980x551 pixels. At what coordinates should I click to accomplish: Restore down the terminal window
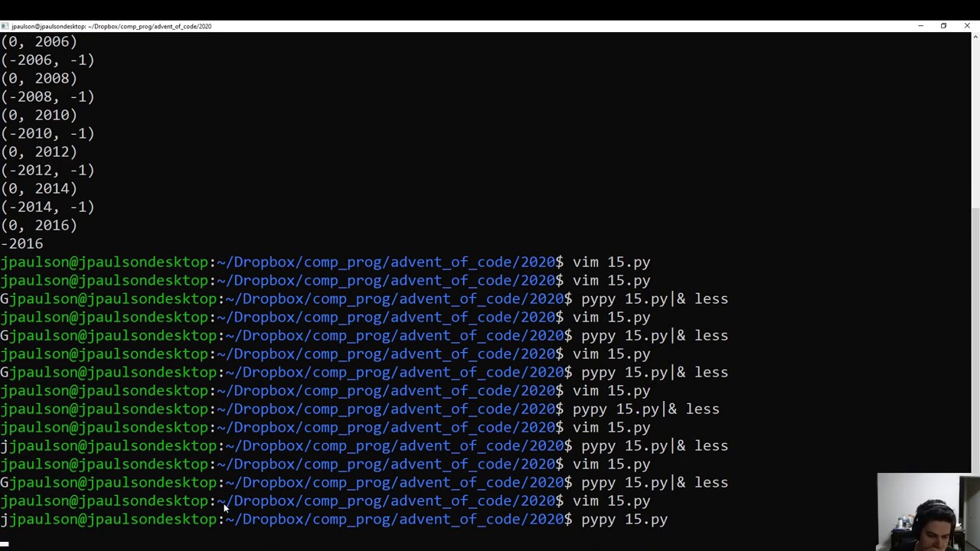[x=943, y=26]
